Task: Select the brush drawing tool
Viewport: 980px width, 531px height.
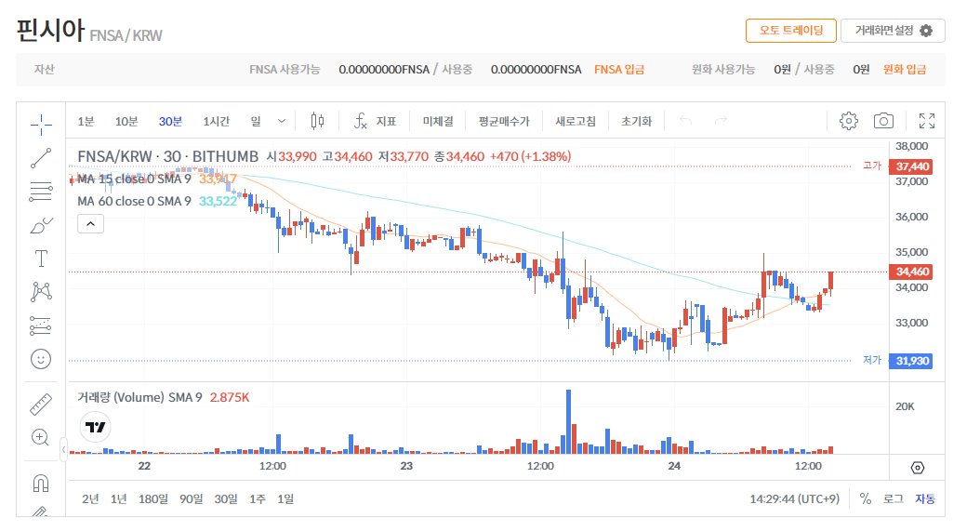Action: pyautogui.click(x=41, y=225)
